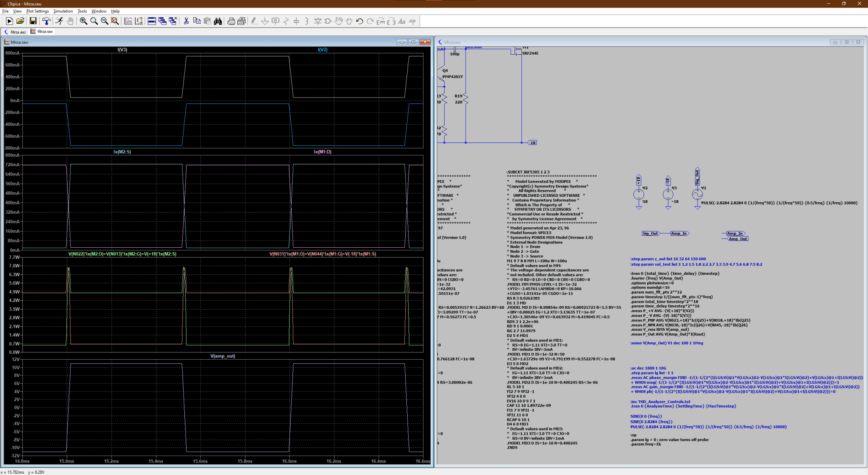This screenshot has height=475, width=868.
Task: Click the red V(N031) power expression label
Action: click(x=323, y=254)
